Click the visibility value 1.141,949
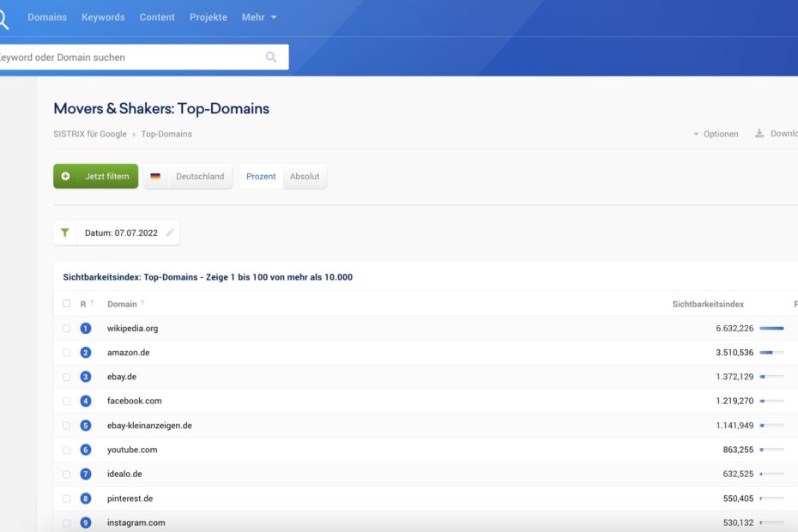Image resolution: width=798 pixels, height=532 pixels. 735,425
